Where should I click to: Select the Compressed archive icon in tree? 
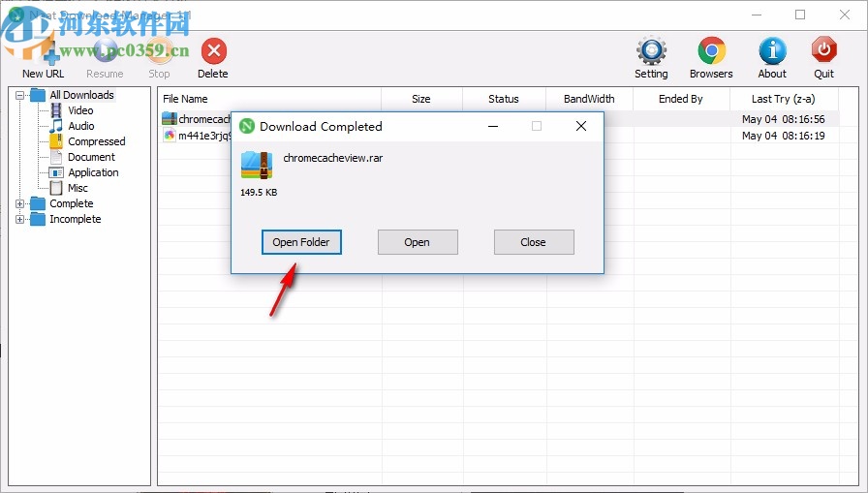pyautogui.click(x=56, y=141)
